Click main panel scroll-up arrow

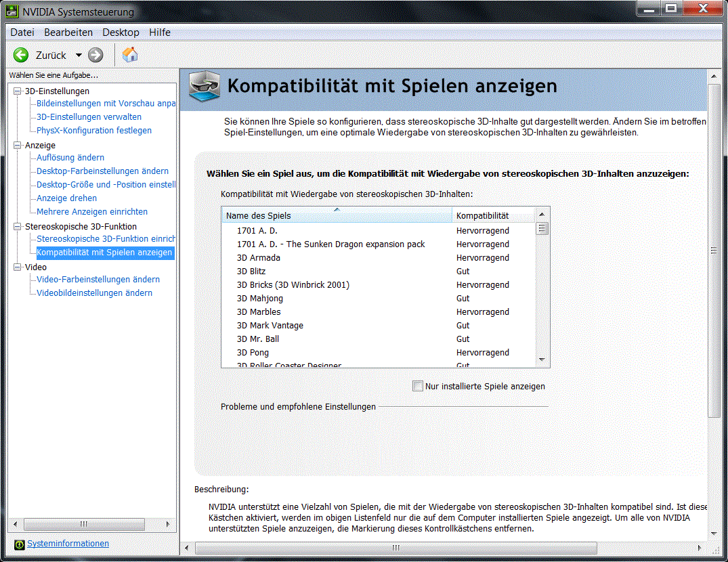[714, 76]
